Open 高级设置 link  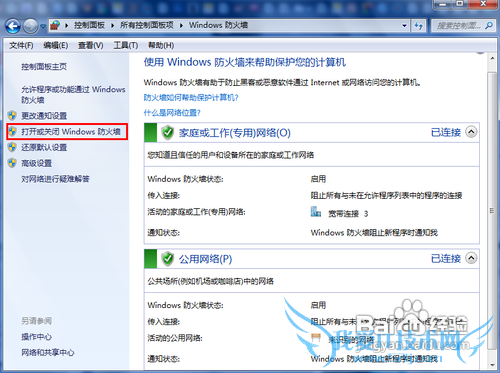click(37, 163)
